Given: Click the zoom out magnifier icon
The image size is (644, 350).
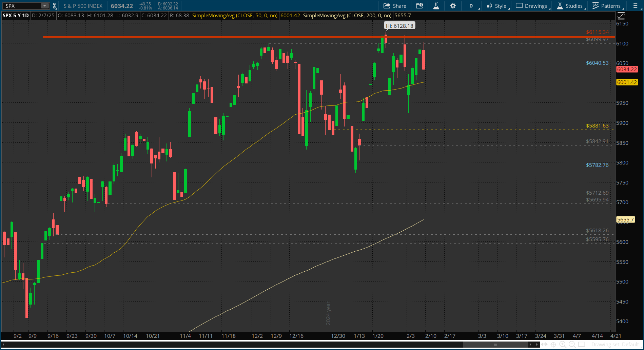Looking at the screenshot, I should tap(572, 345).
